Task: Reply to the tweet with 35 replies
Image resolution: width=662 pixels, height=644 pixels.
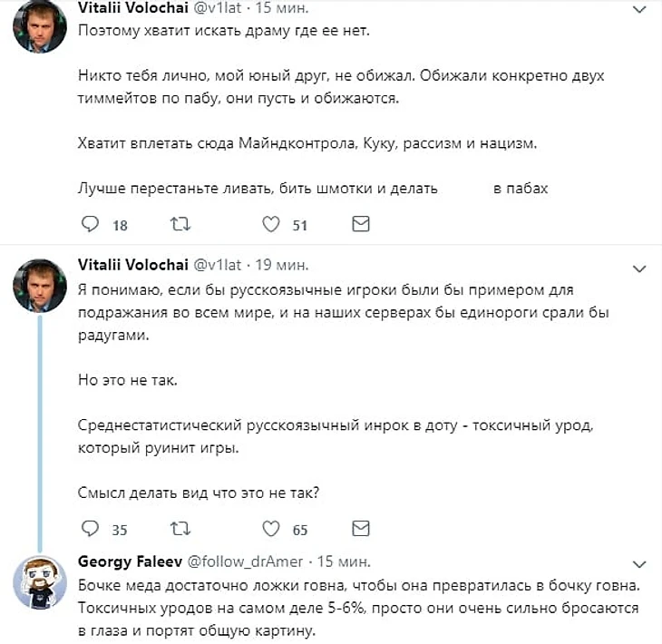Action: point(90,528)
